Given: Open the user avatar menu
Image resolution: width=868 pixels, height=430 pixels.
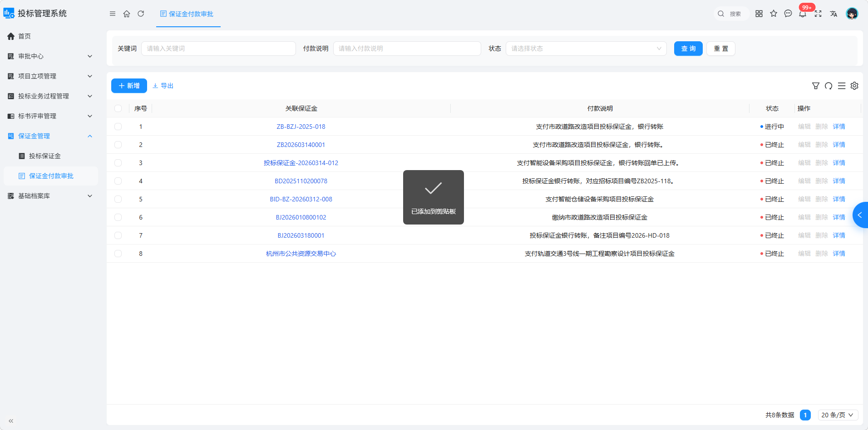Looking at the screenshot, I should pos(852,14).
